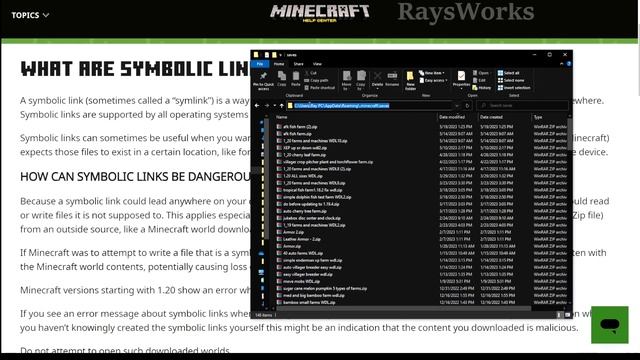Click the Up one level arrow
640x360 pixels.
click(x=282, y=106)
